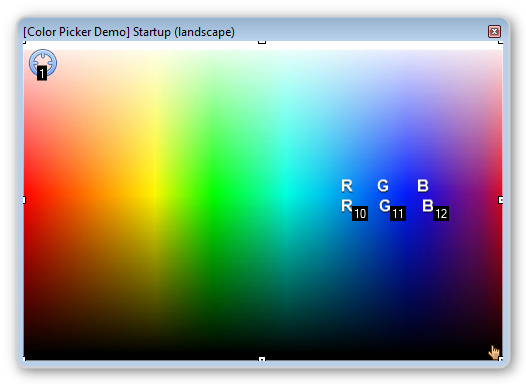Click the upper row "B" label
526x384 pixels.
[x=423, y=186]
